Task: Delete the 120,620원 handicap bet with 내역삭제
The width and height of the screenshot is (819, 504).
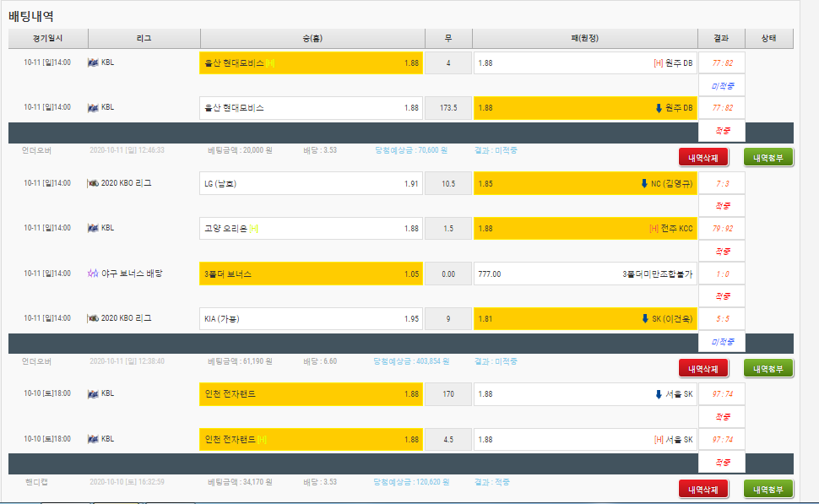Action: 702,489
